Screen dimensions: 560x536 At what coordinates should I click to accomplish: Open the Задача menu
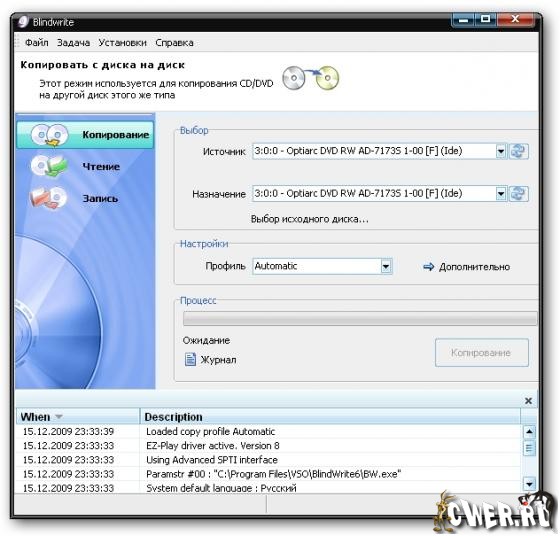[x=73, y=42]
